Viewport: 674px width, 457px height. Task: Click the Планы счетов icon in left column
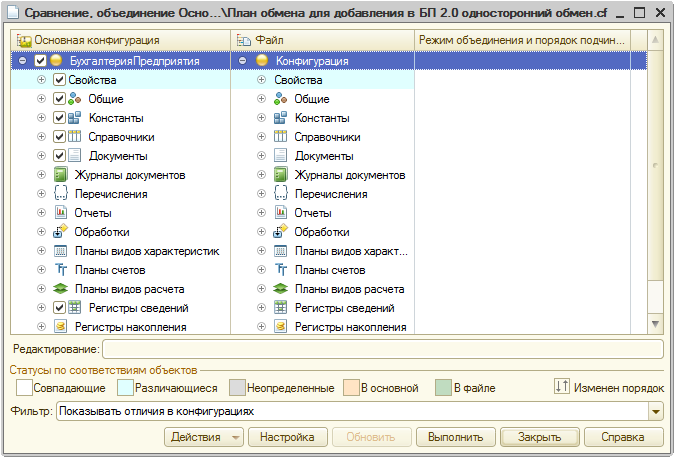[x=61, y=270]
